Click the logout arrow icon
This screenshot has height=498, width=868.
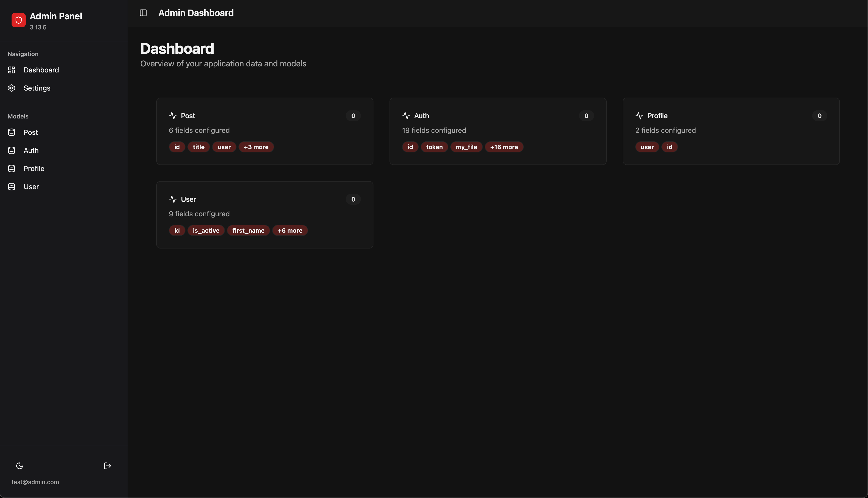pos(107,466)
